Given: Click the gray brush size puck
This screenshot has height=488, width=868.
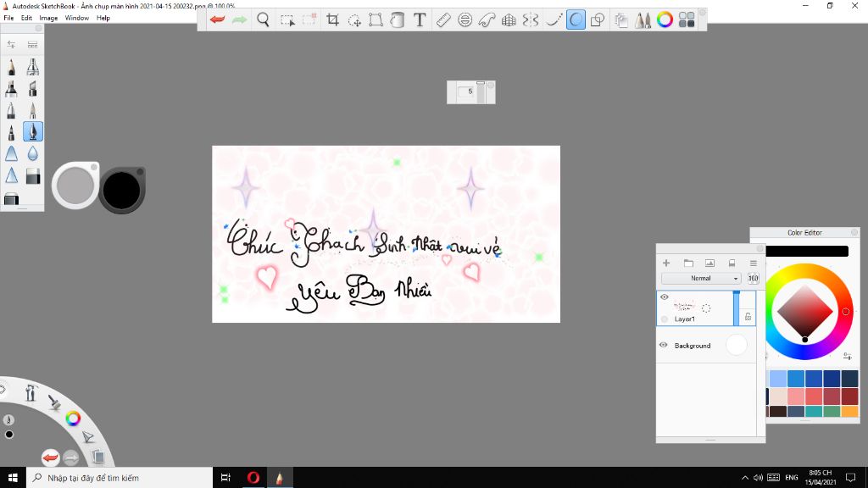Looking at the screenshot, I should 75,185.
